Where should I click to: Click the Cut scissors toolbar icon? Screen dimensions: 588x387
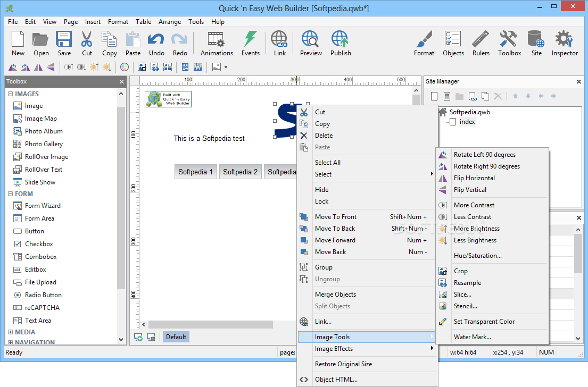(x=87, y=44)
